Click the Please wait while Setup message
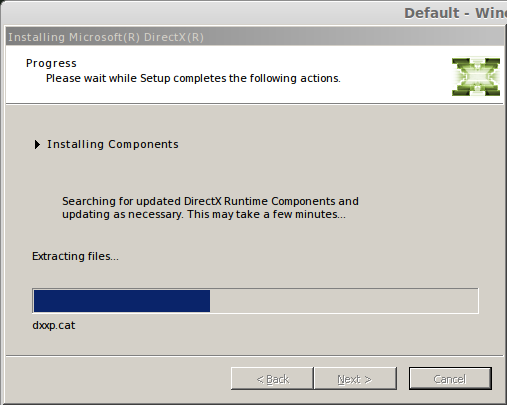The image size is (507, 405). (193, 78)
